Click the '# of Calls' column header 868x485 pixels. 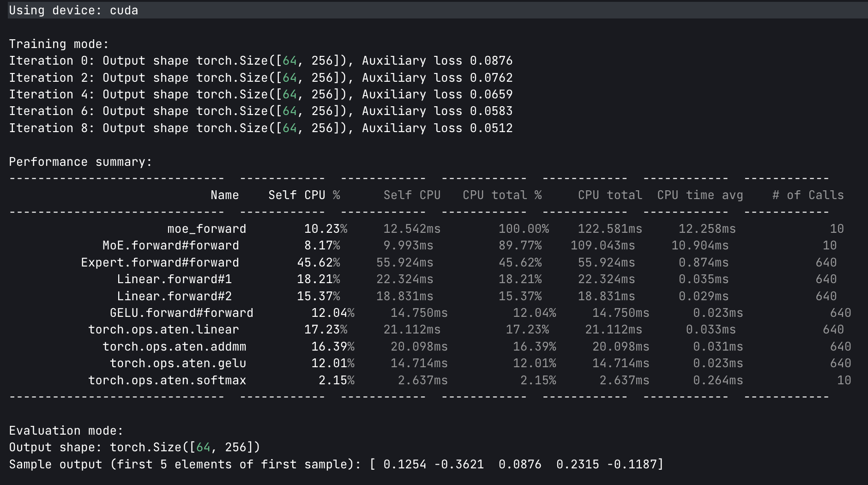coord(808,195)
